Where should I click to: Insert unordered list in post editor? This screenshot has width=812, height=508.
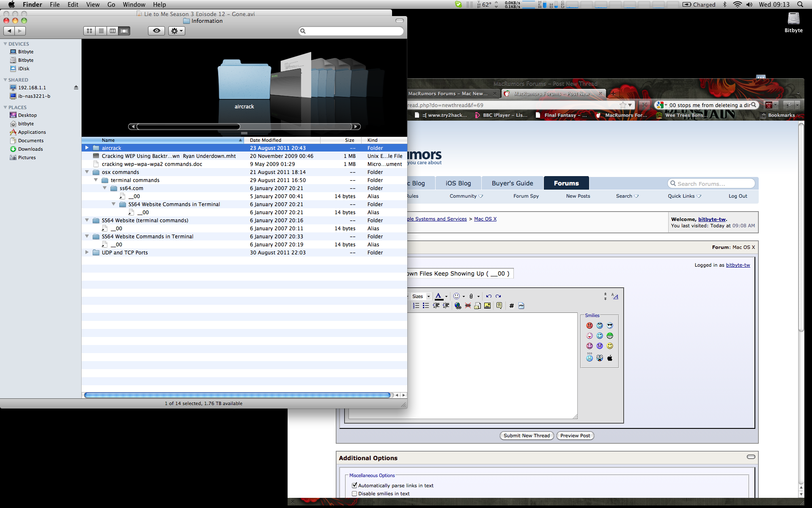[x=426, y=306]
